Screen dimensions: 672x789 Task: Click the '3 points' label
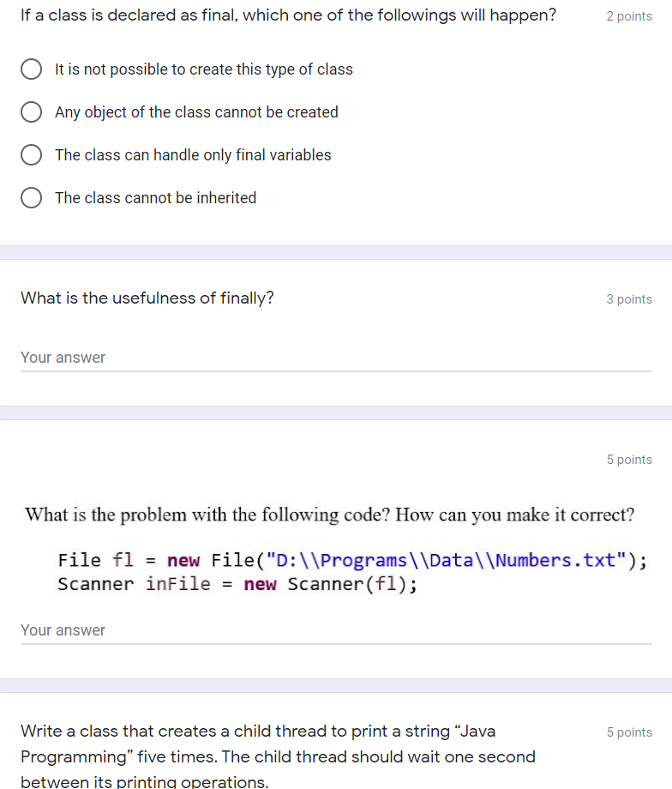[x=629, y=299]
